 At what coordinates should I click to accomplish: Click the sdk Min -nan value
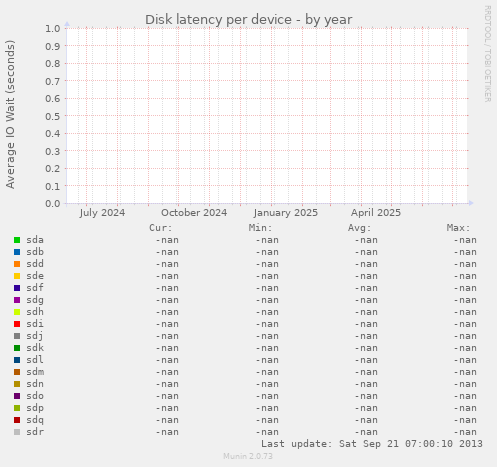(x=267, y=348)
